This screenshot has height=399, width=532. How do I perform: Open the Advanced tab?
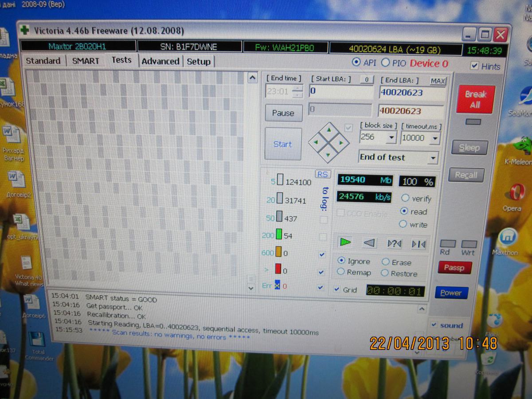tap(160, 61)
